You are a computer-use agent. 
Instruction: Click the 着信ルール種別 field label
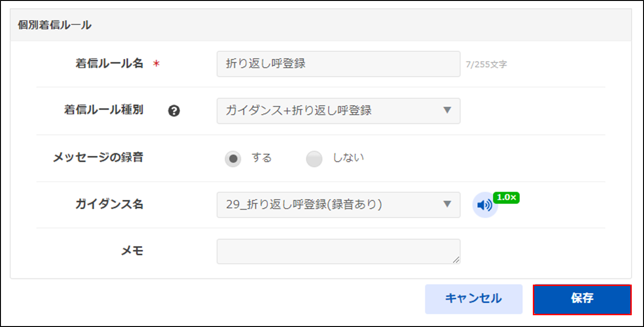104,110
